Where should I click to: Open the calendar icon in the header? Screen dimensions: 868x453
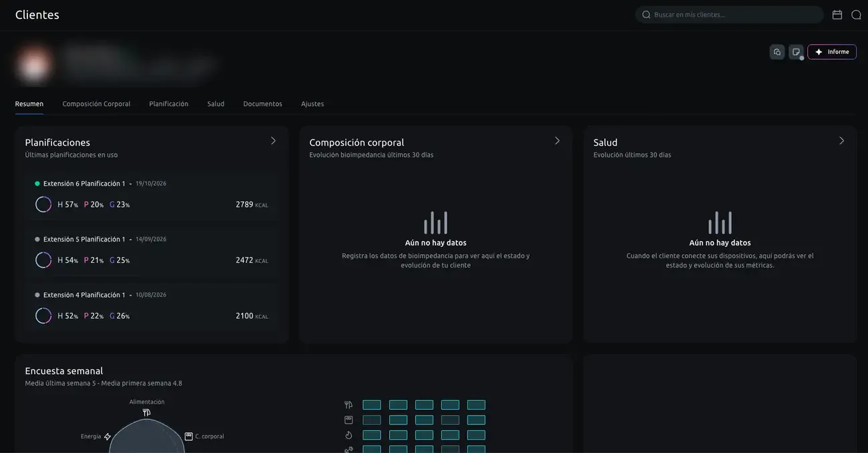(x=837, y=15)
